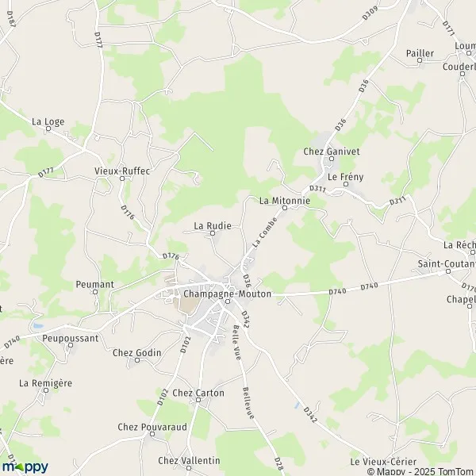Click the Pailler hamlet marker
The height and width of the screenshot is (476, 476).
click(x=420, y=60)
